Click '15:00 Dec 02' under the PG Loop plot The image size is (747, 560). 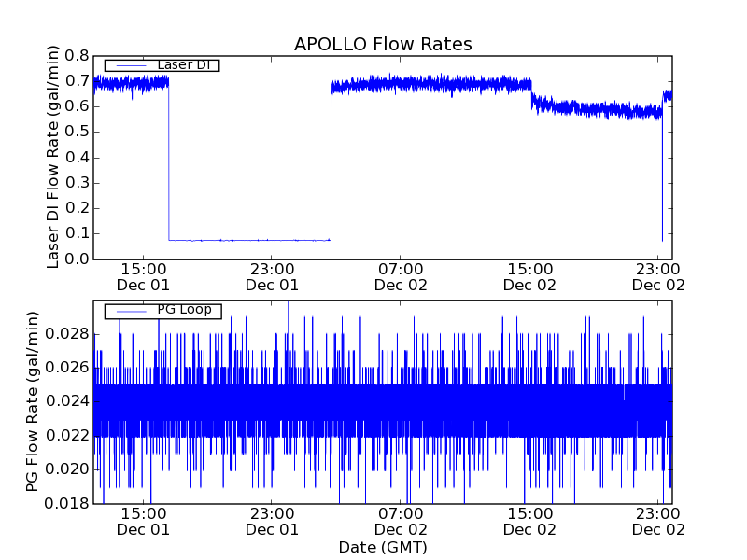(x=529, y=522)
